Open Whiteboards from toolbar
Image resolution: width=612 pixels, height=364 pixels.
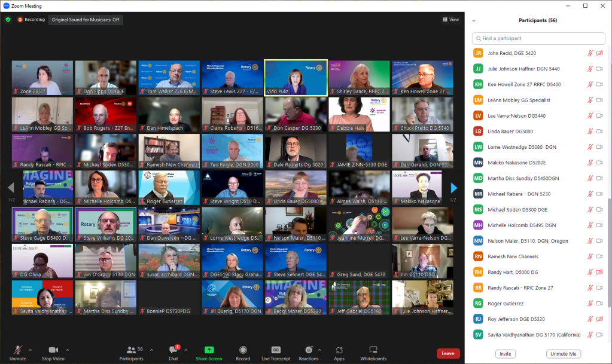(x=373, y=350)
